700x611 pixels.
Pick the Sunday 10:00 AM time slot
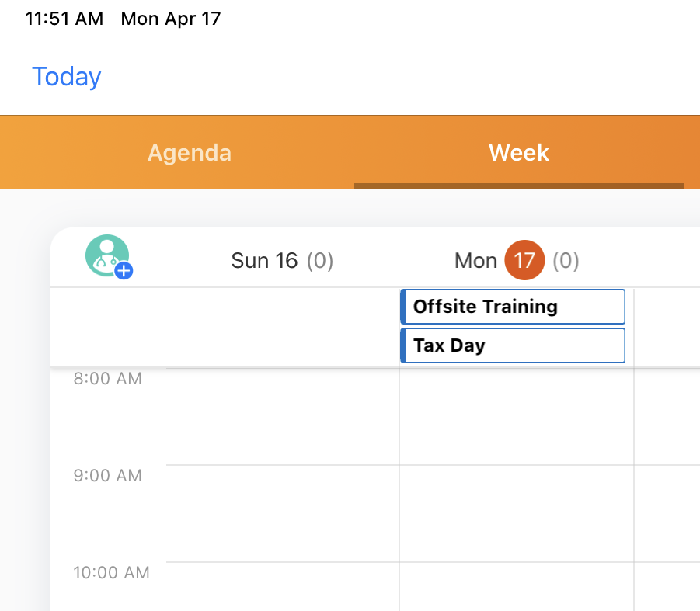(x=282, y=586)
